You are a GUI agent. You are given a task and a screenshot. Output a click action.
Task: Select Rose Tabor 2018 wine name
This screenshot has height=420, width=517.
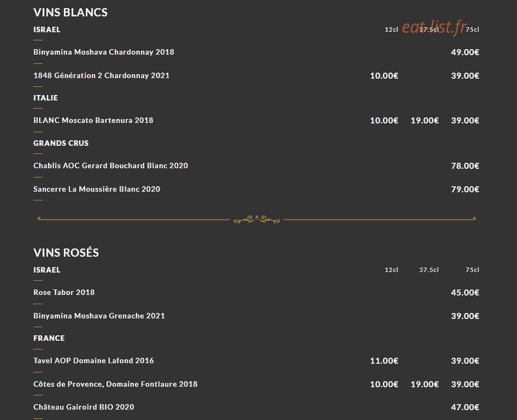point(64,292)
